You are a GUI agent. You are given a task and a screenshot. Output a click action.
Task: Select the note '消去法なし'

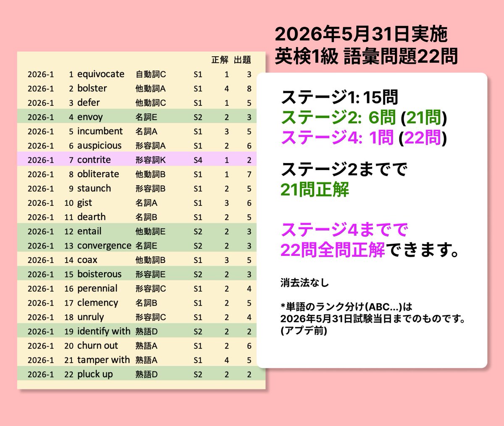click(x=305, y=283)
